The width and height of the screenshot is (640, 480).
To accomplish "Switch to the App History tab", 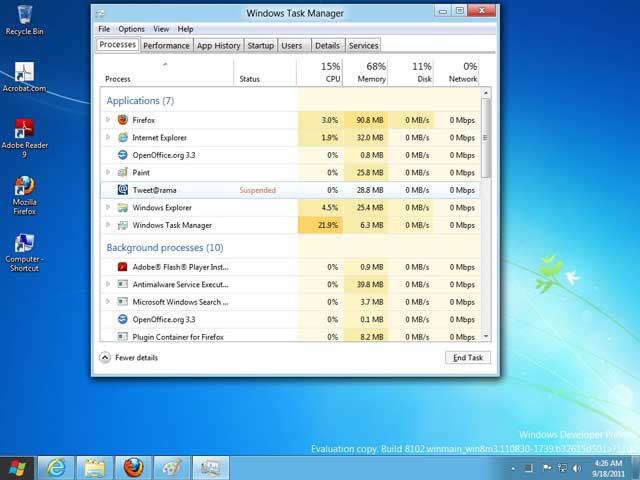I will [218, 45].
